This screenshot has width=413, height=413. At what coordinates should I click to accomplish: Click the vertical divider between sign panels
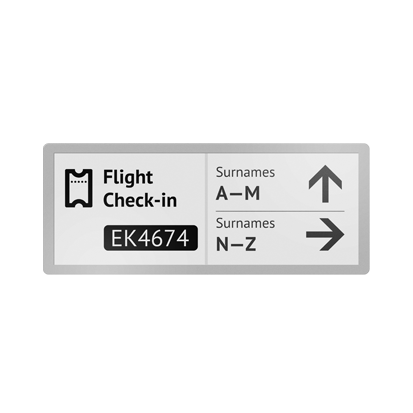206,209
